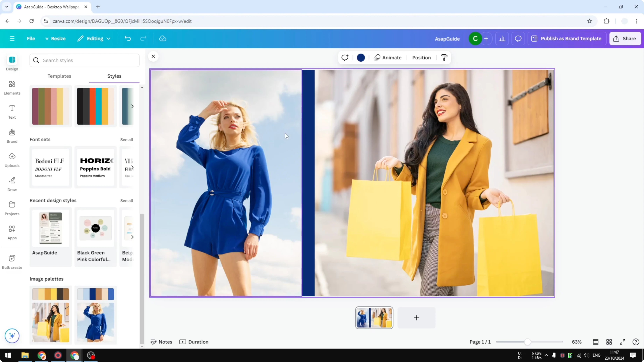Image resolution: width=644 pixels, height=362 pixels.
Task: Open the Uploads panel
Action: 12,160
